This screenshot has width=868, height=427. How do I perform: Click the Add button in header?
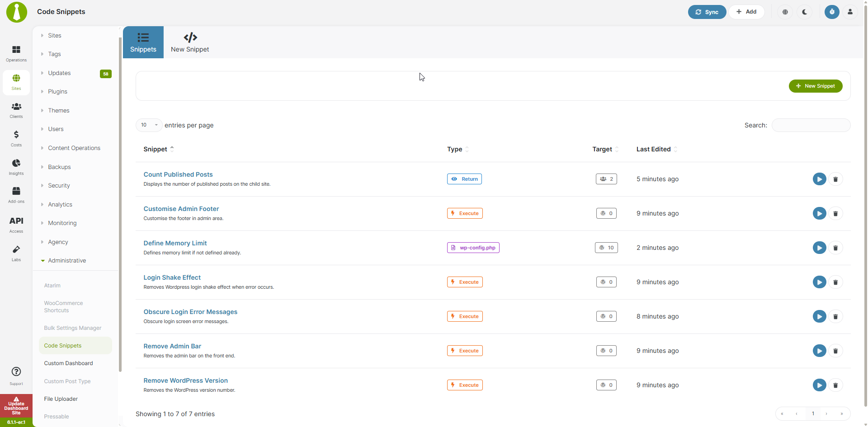(746, 12)
